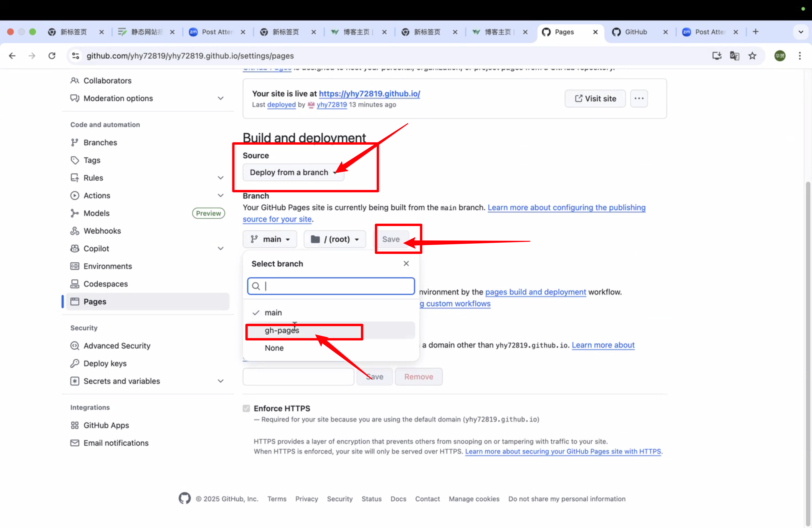Click Save next to the folder dropdown
The height and width of the screenshot is (528, 812).
click(391, 239)
